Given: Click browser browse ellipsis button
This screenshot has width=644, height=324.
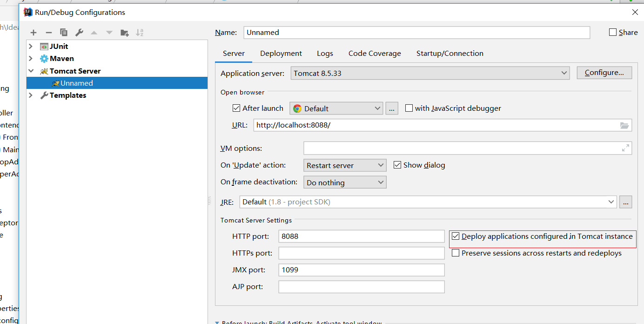Looking at the screenshot, I should [392, 108].
